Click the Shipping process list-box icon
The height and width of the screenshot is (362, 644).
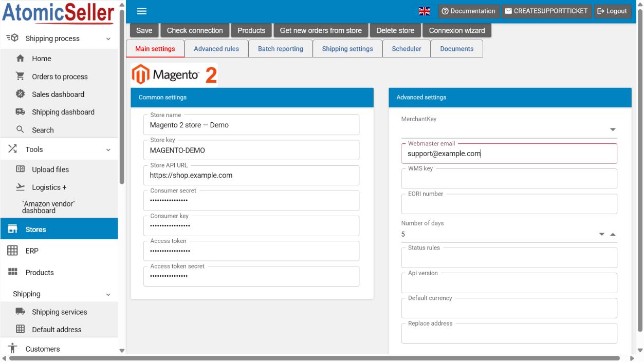pos(12,38)
